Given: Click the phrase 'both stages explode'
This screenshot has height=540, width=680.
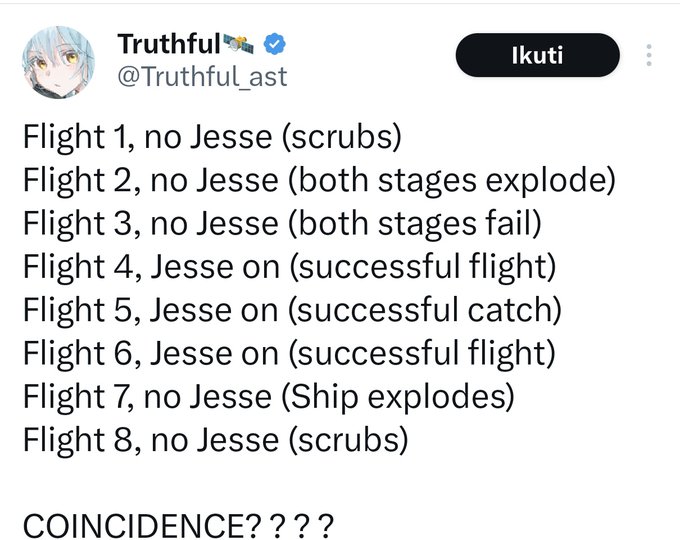Looking at the screenshot, I should click(x=453, y=180).
